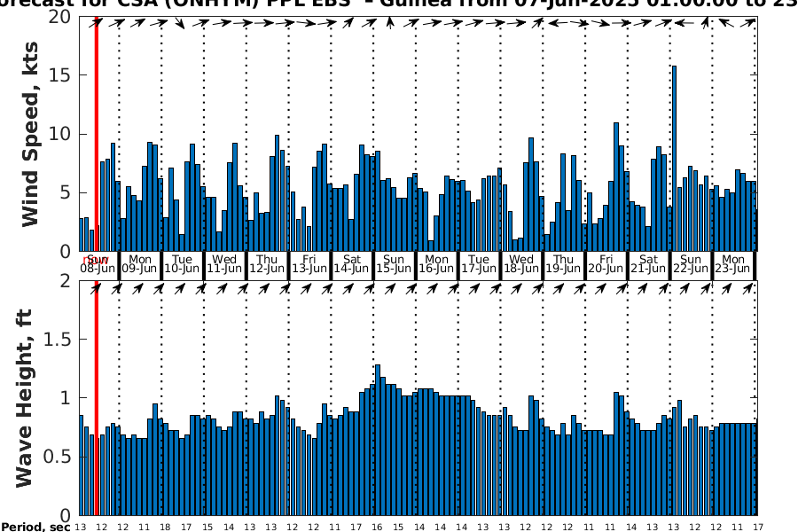Select the 'Fri 20-Jun' date label

(606, 264)
